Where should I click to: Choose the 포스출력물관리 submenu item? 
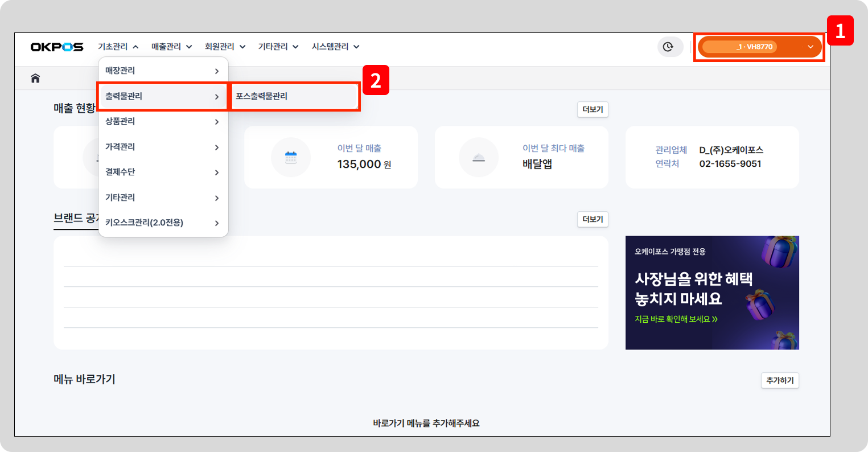click(x=293, y=96)
